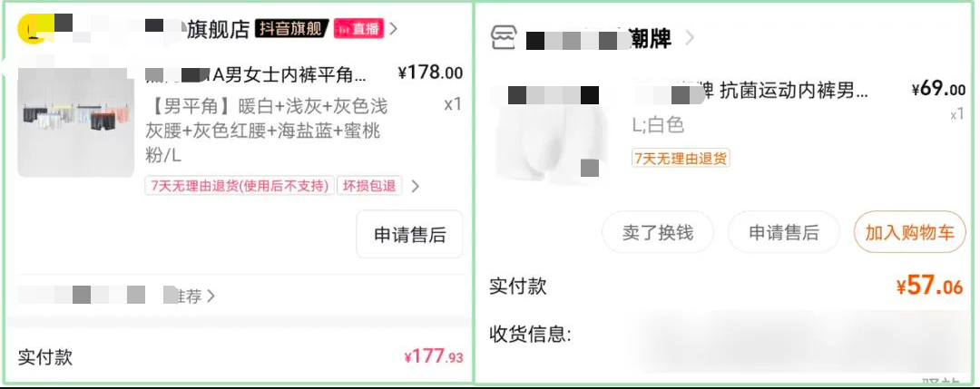Click the orange 加入购物车 button
The image size is (980, 389).
pos(910,232)
